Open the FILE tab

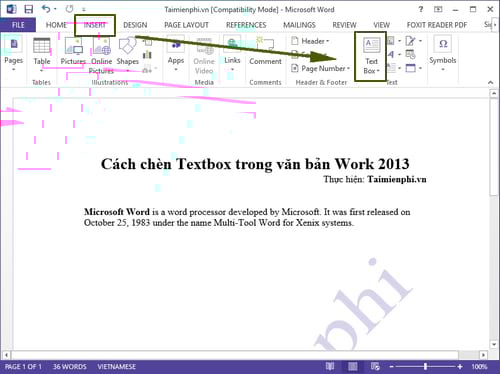(x=18, y=25)
